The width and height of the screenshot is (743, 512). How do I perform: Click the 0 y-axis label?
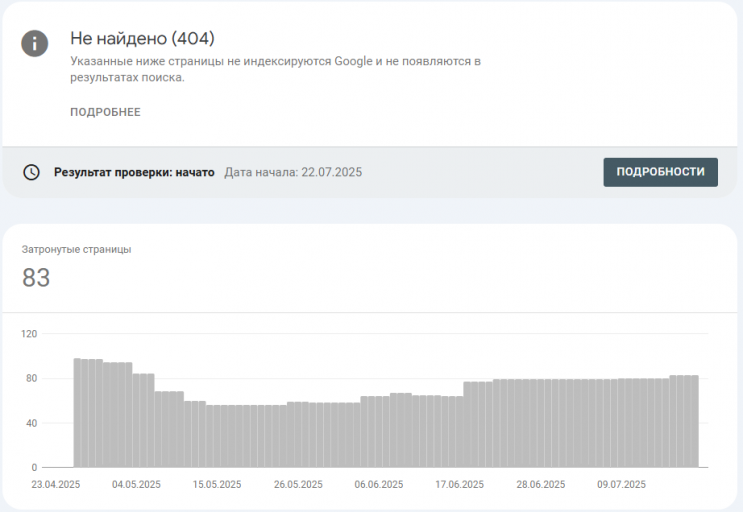[34, 467]
